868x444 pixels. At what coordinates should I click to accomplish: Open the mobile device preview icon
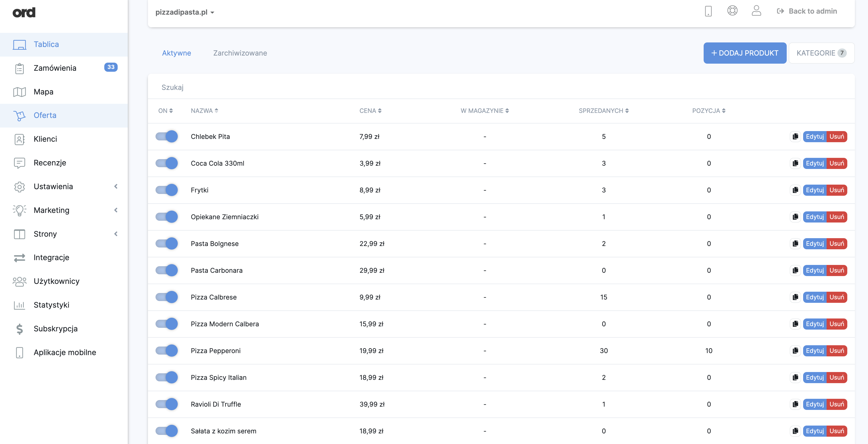708,11
